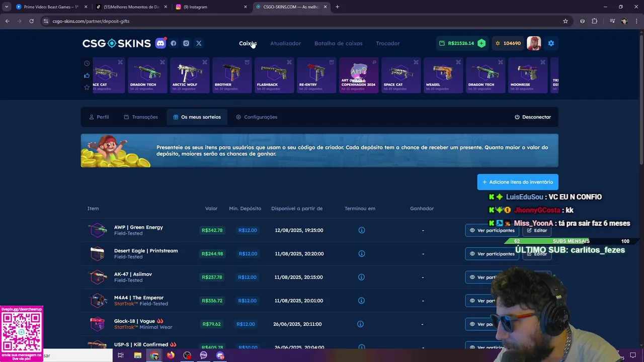644x362 pixels.
Task: Click the Valor column header
Action: click(x=211, y=209)
